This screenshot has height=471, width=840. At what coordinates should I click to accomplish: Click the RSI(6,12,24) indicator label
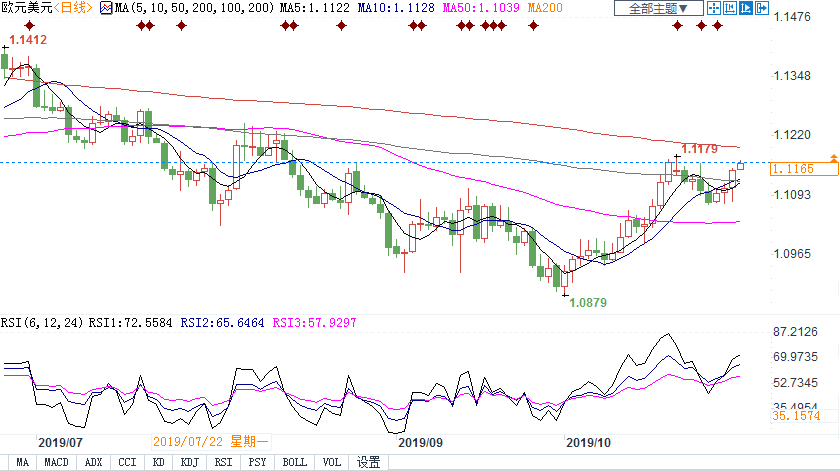point(43,323)
